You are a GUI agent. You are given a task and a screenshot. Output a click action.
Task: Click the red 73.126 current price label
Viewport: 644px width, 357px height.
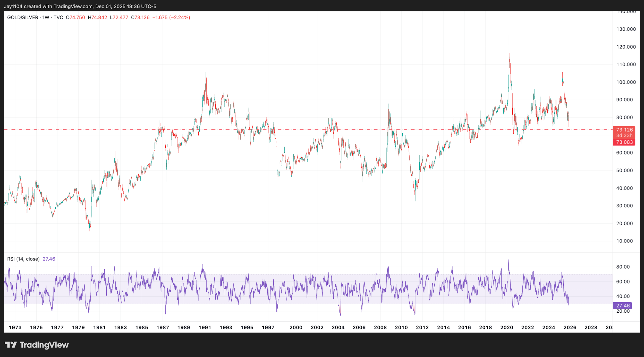(624, 130)
